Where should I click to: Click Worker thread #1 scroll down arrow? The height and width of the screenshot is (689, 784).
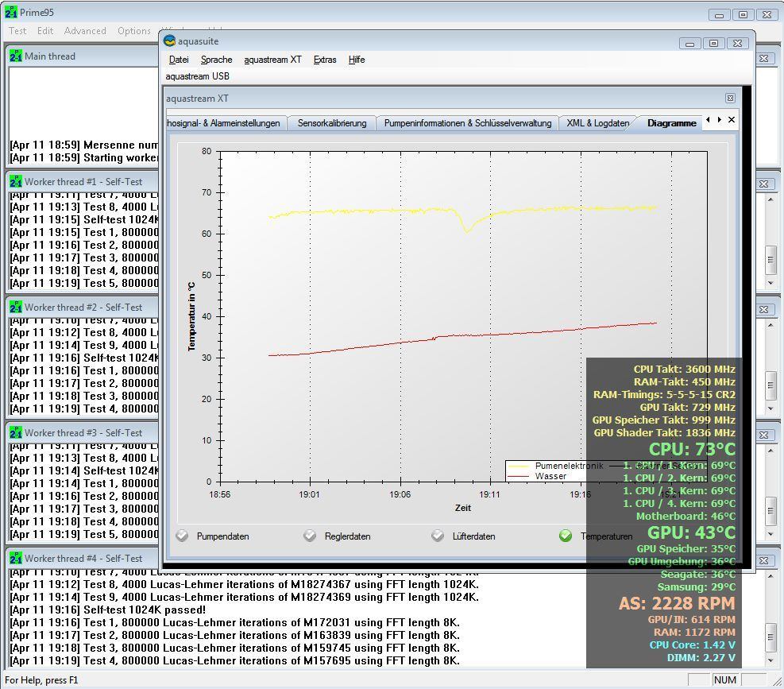point(770,283)
